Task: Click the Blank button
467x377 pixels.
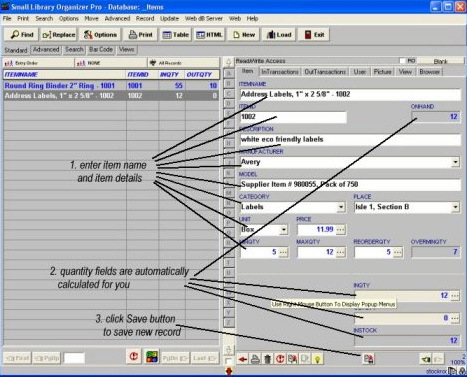Action: (x=440, y=61)
